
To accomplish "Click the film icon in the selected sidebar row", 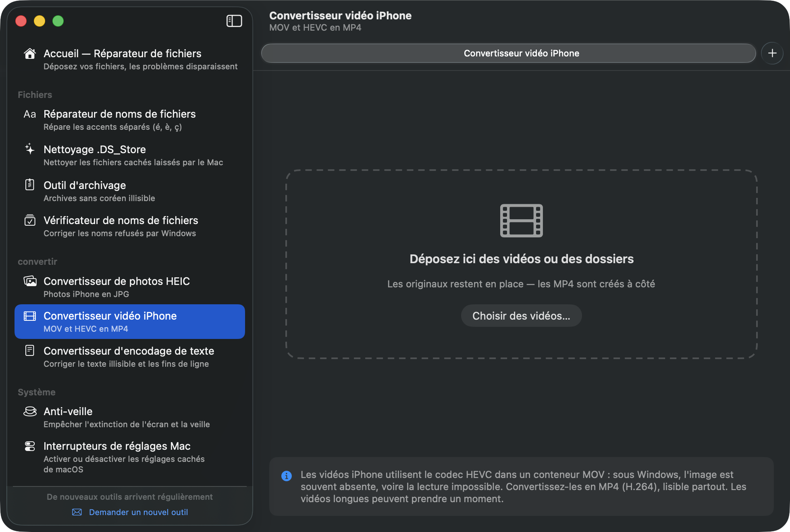I will click(30, 316).
